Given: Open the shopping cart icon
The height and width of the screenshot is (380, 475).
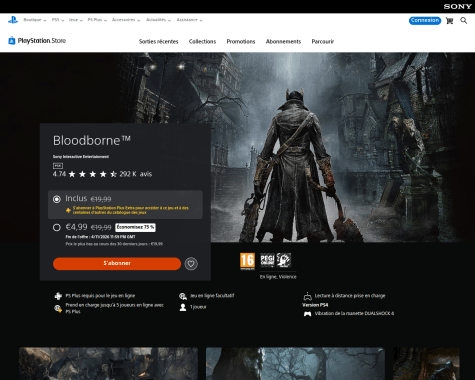Looking at the screenshot, I should tap(449, 21).
